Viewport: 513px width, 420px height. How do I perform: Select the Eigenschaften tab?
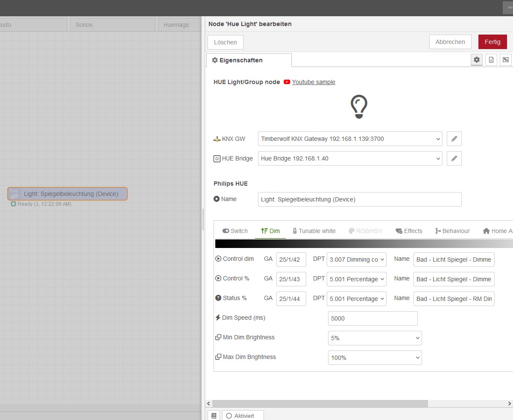[249, 60]
